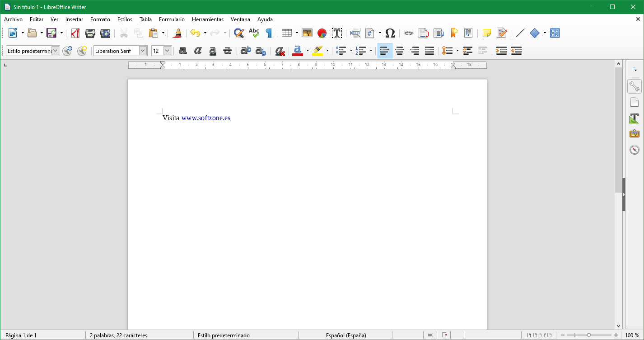Click the 100 % zoom level

[632, 335]
